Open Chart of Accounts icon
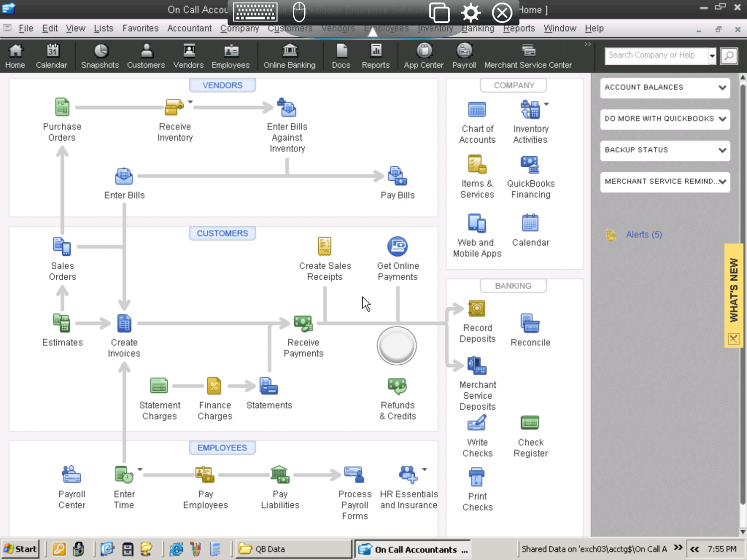Viewport: 747px width, 560px height. (x=477, y=110)
